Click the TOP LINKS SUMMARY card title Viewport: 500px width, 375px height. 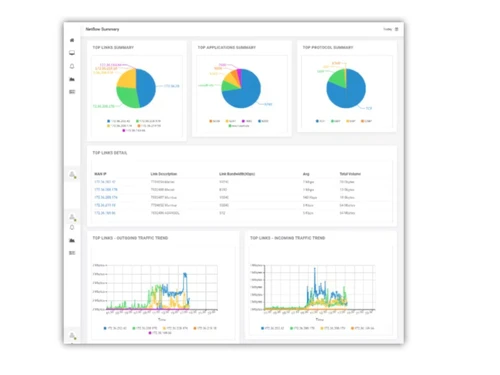tap(113, 48)
